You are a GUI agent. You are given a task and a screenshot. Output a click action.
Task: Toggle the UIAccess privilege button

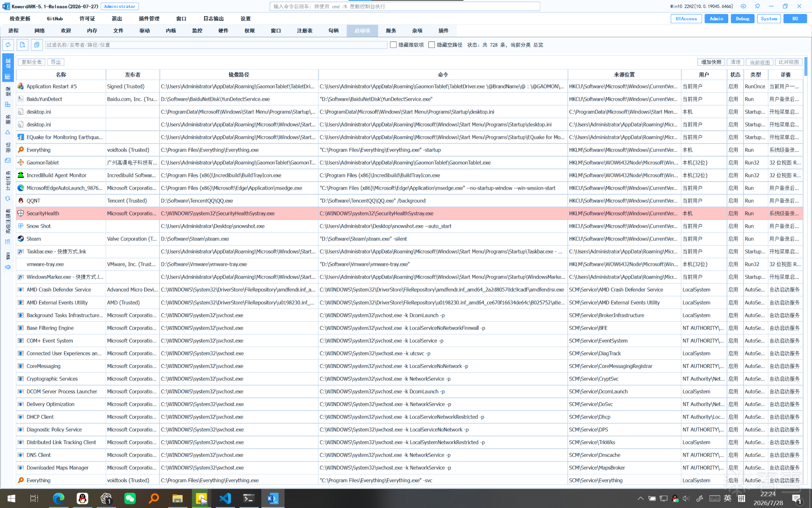[x=686, y=19]
